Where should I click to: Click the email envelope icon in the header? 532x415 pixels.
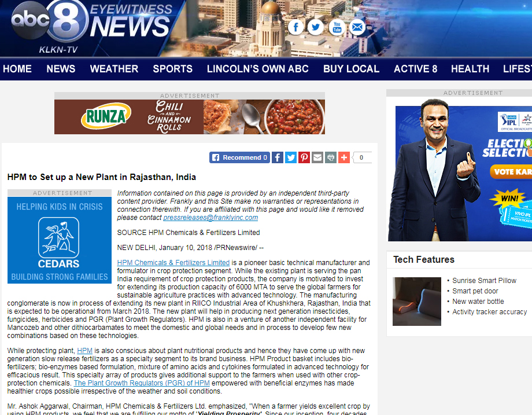(x=357, y=27)
